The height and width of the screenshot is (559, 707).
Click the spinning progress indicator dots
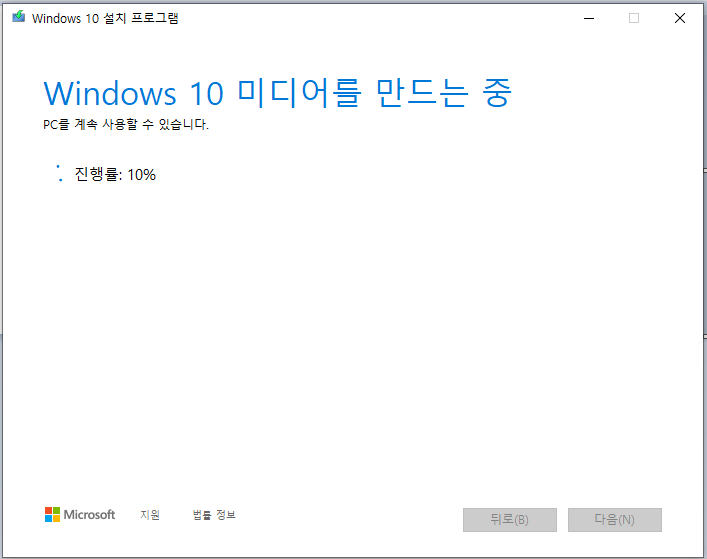click(59, 174)
